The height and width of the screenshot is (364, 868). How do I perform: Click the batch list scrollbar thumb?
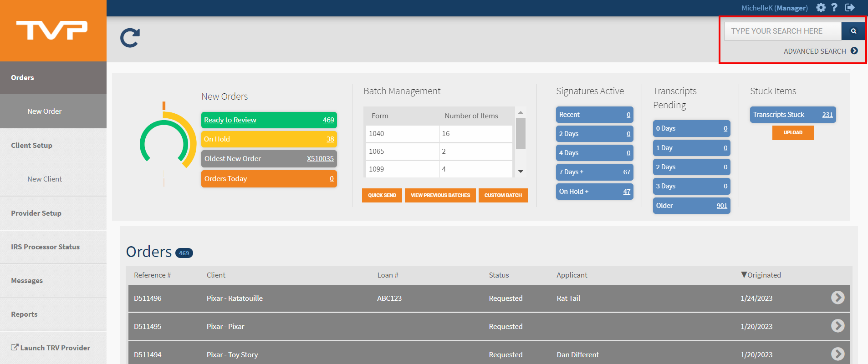click(521, 133)
